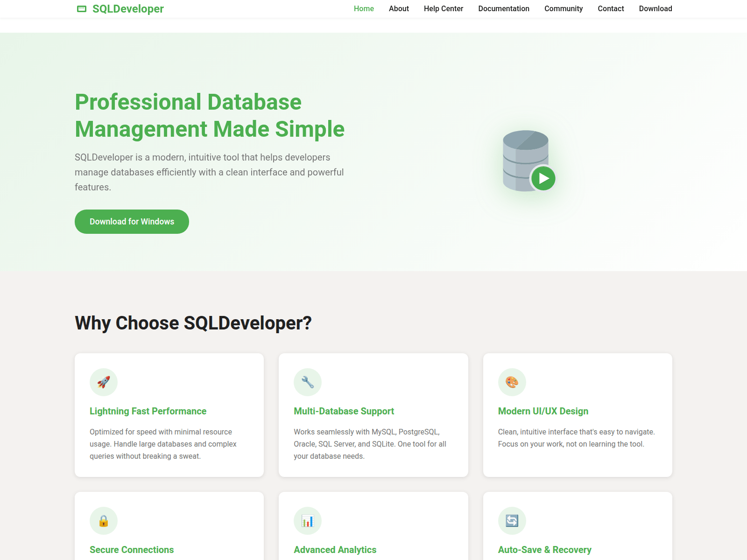The image size is (747, 560).
Task: Click the SQLDeveloper logo icon
Action: (82, 9)
